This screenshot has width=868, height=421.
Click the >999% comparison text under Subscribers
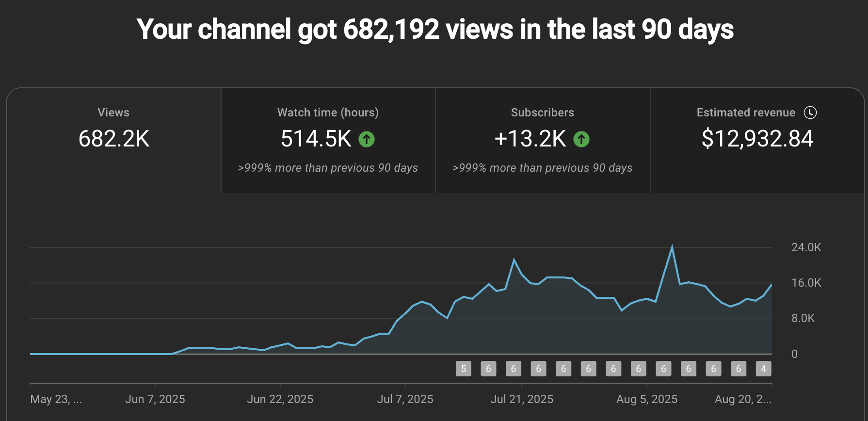(542, 168)
